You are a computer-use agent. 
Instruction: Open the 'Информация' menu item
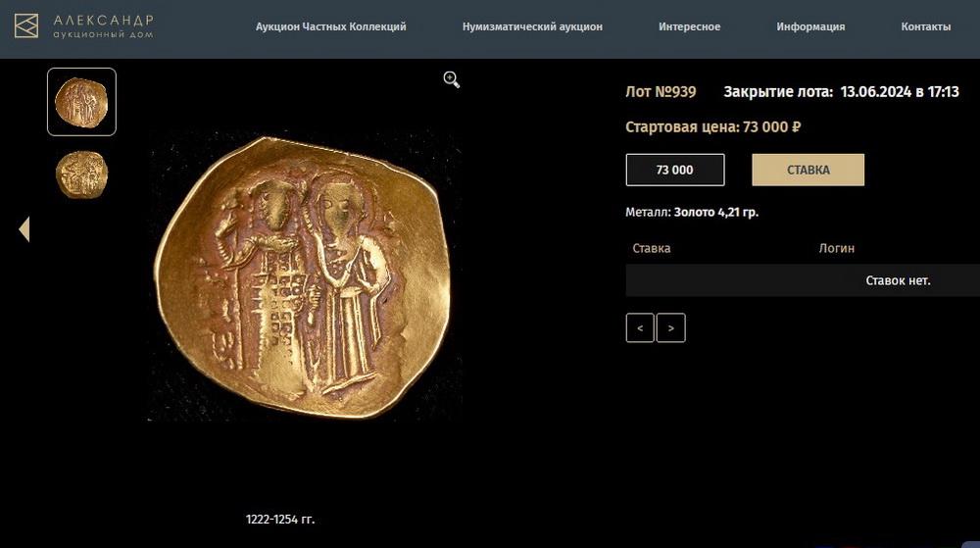click(810, 26)
